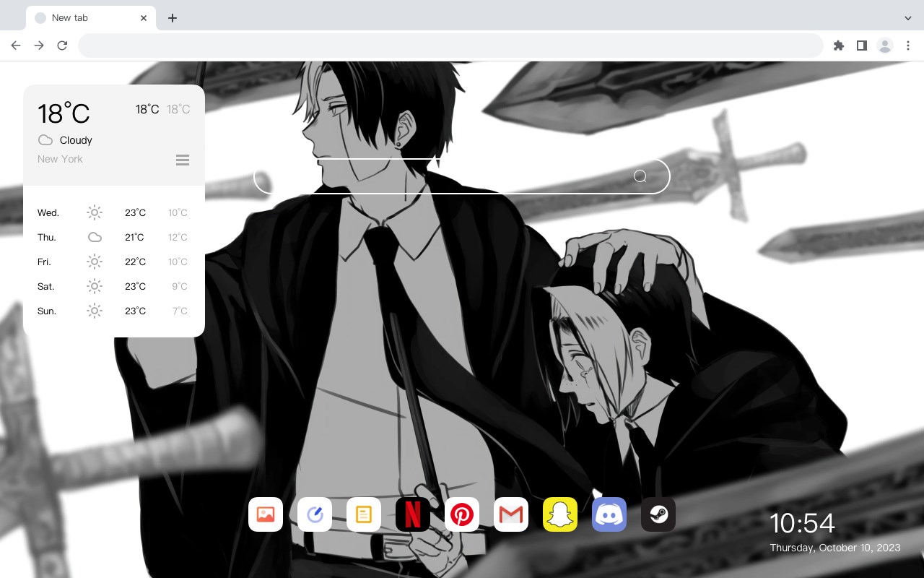
Task: Click Friday's high of 22°C
Action: tap(135, 262)
